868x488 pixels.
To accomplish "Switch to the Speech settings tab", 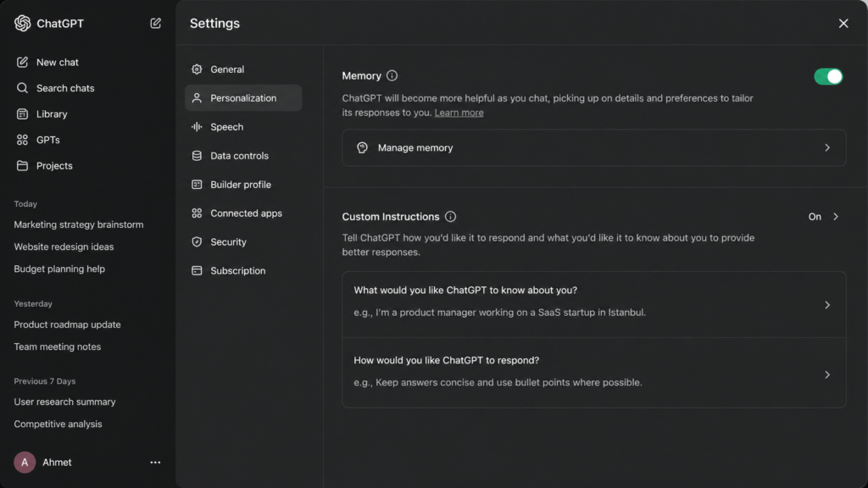I will click(x=243, y=127).
